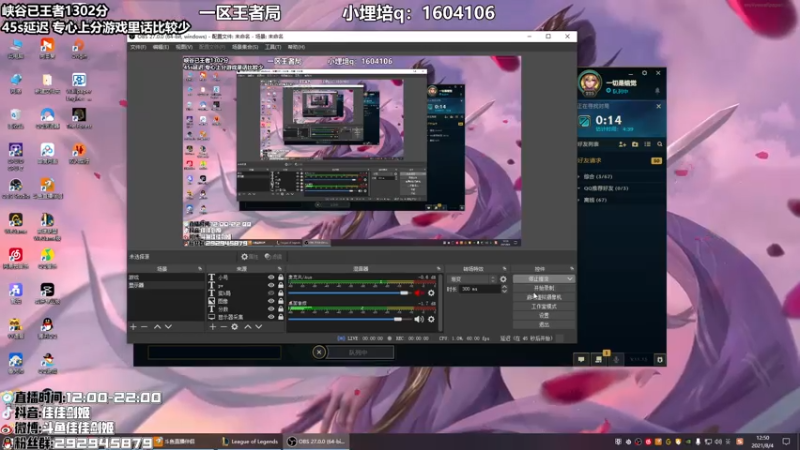Open the 帮助(H) menu in OBS
Image resolution: width=800 pixels, height=450 pixels.
pyautogui.click(x=296, y=47)
